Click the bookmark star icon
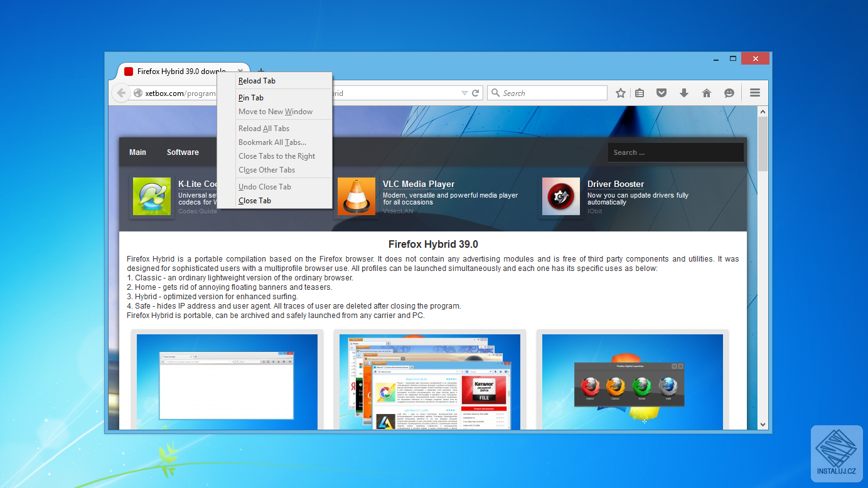The image size is (868, 488). [620, 93]
